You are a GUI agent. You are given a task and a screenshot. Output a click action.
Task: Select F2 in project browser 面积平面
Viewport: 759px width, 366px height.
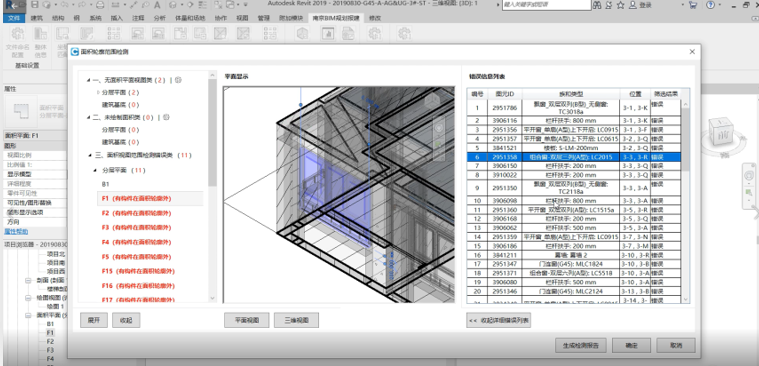coord(50,341)
